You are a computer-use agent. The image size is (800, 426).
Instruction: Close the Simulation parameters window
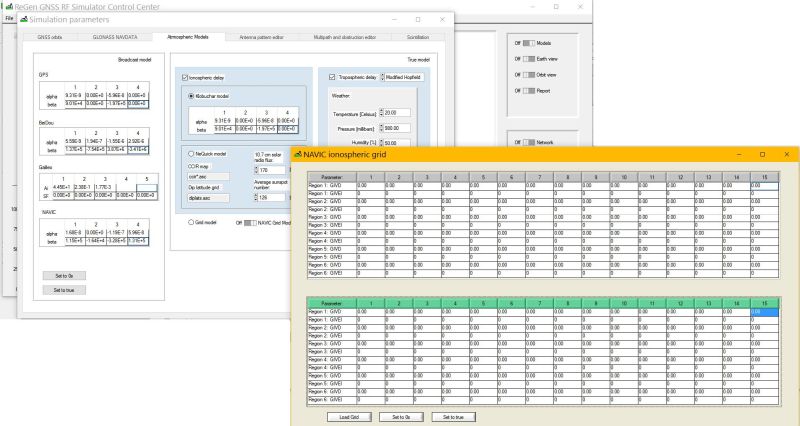[x=444, y=20]
